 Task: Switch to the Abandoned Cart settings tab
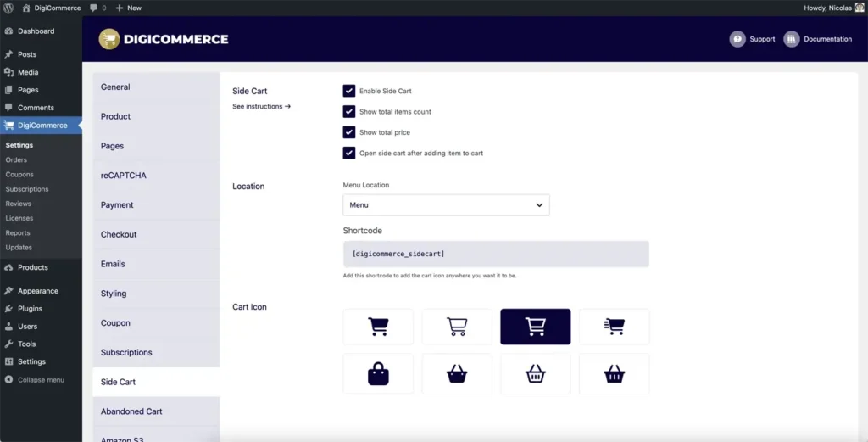131,411
